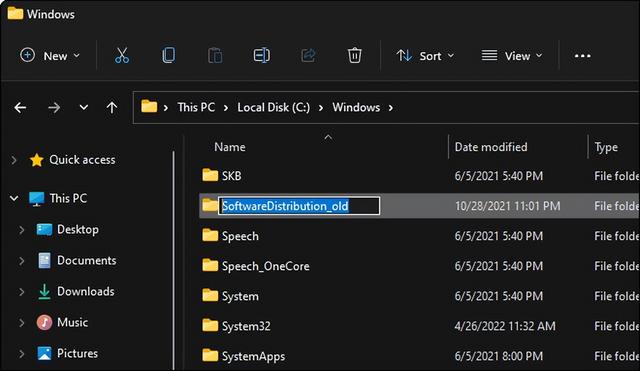The width and height of the screenshot is (640, 371).
Task: Click the Cut scissors icon
Action: coord(122,55)
